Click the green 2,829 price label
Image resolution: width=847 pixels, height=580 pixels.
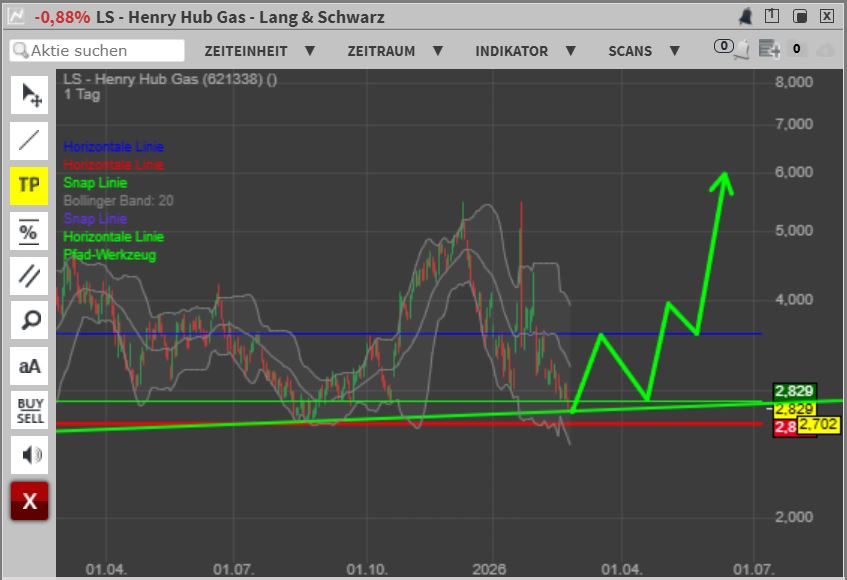tap(795, 391)
